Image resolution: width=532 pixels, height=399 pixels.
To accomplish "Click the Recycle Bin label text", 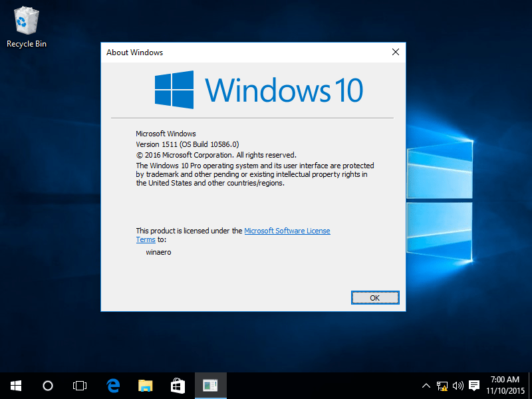I will point(27,44).
